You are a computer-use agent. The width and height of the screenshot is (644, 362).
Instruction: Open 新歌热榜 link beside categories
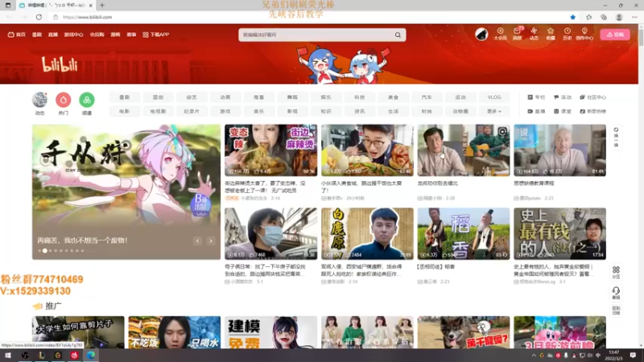click(x=592, y=111)
